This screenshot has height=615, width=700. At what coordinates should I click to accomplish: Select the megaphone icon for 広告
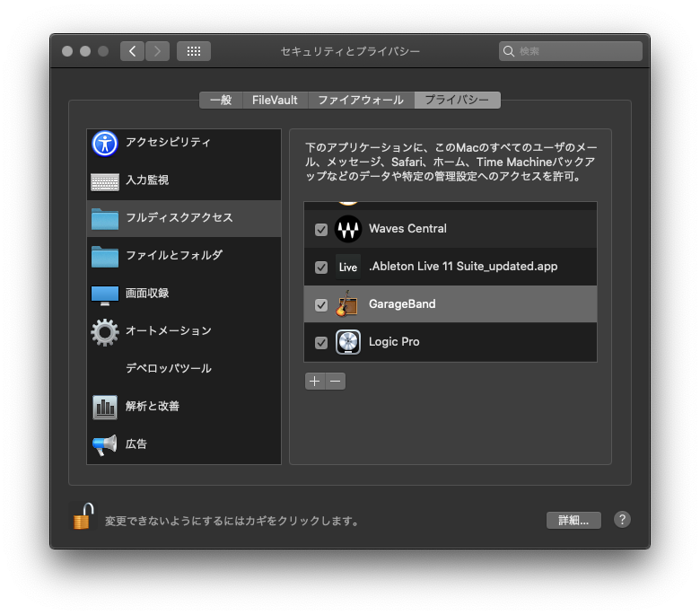(105, 444)
